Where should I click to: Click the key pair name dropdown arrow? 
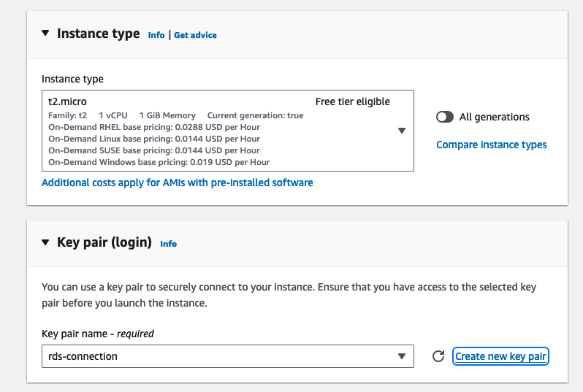point(401,356)
